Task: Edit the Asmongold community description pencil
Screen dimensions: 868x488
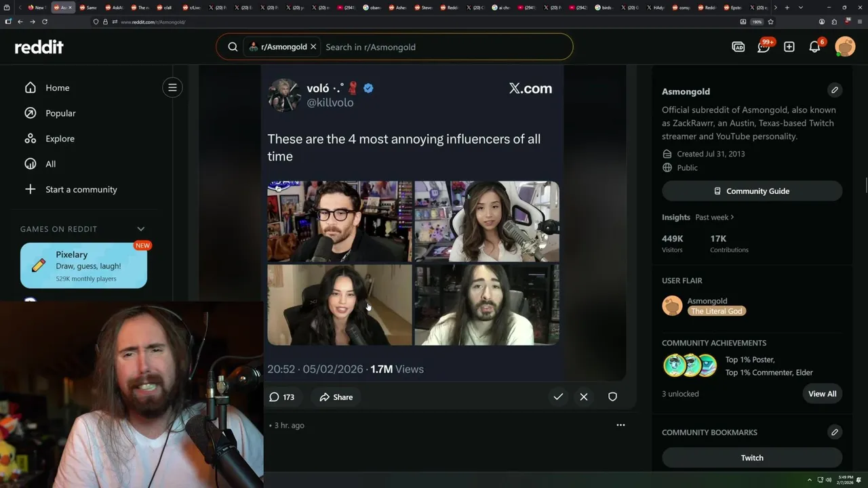Action: click(x=835, y=90)
